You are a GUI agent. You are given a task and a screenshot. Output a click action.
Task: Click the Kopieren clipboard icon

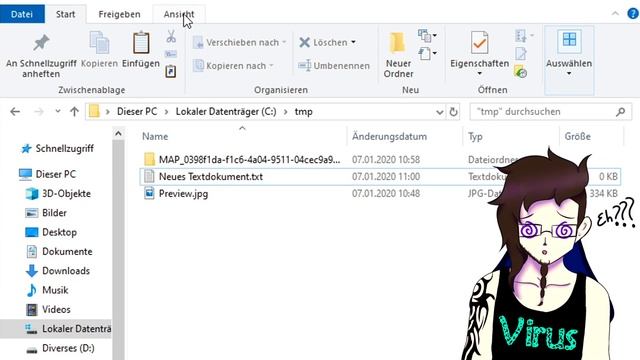[x=99, y=42]
